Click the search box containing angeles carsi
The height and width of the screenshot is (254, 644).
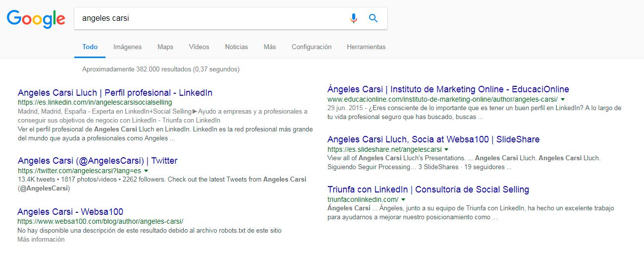tap(208, 18)
